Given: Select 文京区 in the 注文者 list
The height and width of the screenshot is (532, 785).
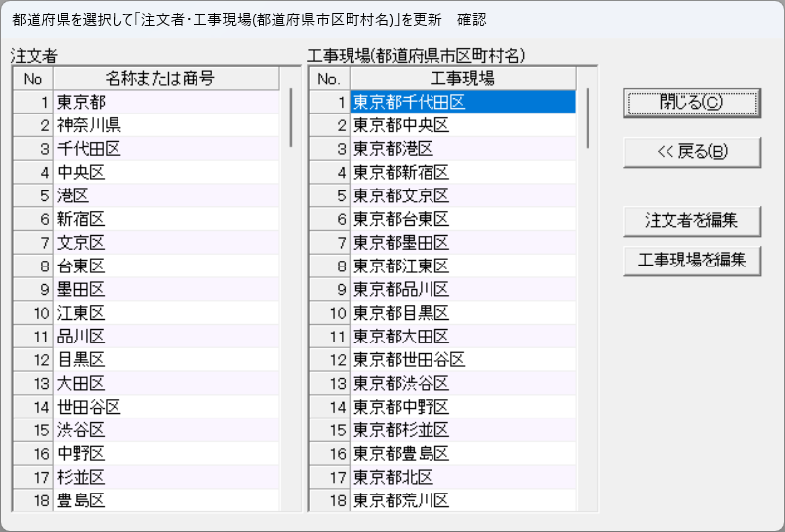Looking at the screenshot, I should [x=166, y=243].
